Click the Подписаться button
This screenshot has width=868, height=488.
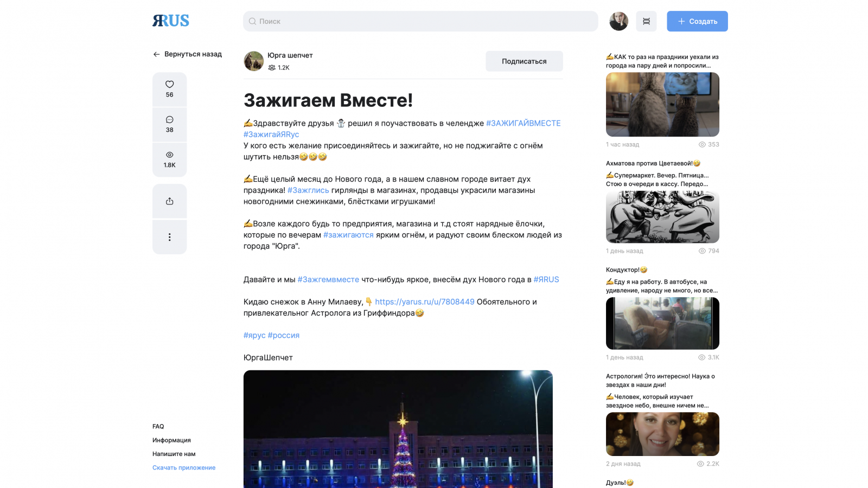click(524, 61)
